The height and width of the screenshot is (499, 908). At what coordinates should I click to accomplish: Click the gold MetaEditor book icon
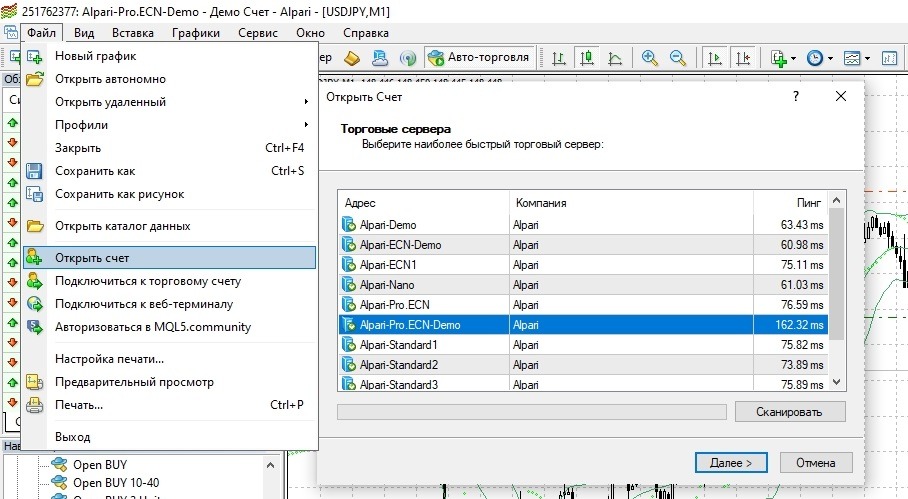(352, 58)
